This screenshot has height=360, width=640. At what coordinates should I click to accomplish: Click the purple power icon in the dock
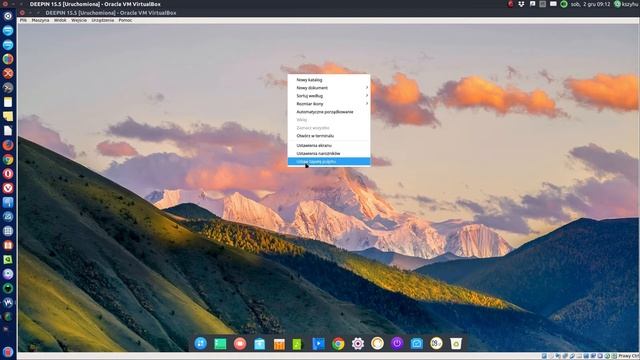(397, 344)
